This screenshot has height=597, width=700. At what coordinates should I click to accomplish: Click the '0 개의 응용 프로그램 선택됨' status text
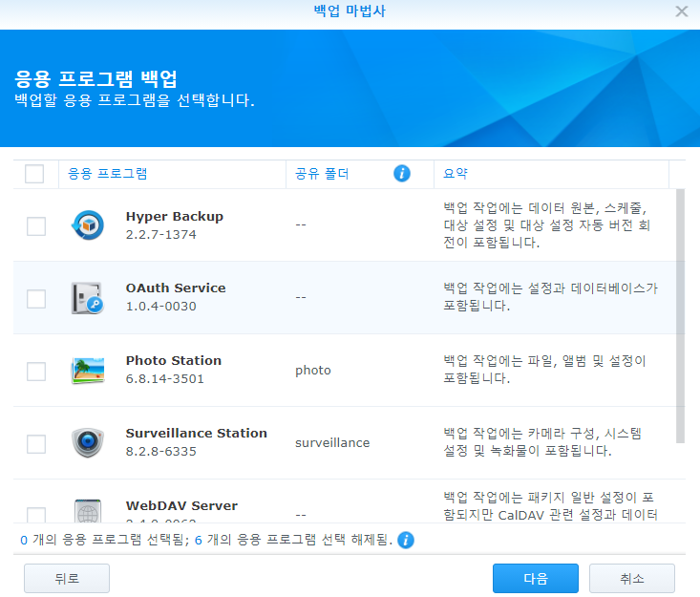pyautogui.click(x=105, y=540)
